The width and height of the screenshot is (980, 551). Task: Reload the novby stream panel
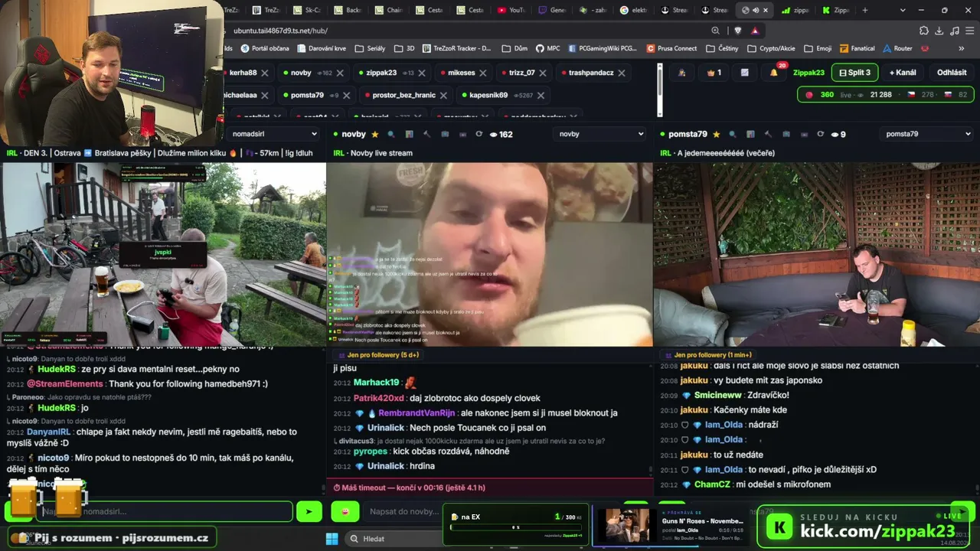479,135
